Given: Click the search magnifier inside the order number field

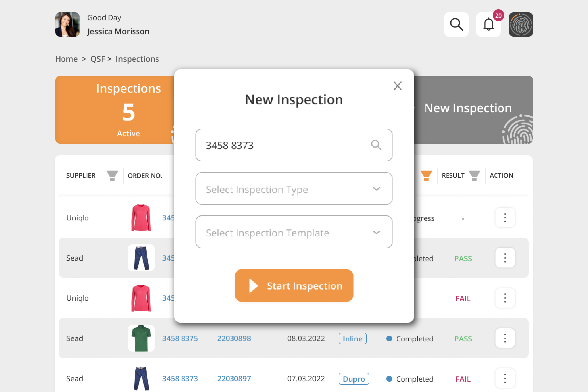Looking at the screenshot, I should [376, 145].
